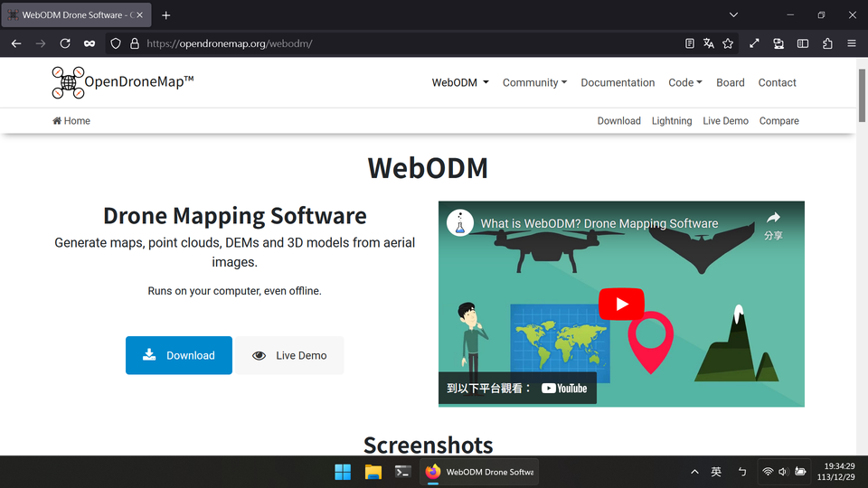Expand the Community nav dropdown
The image size is (868, 488).
534,82
